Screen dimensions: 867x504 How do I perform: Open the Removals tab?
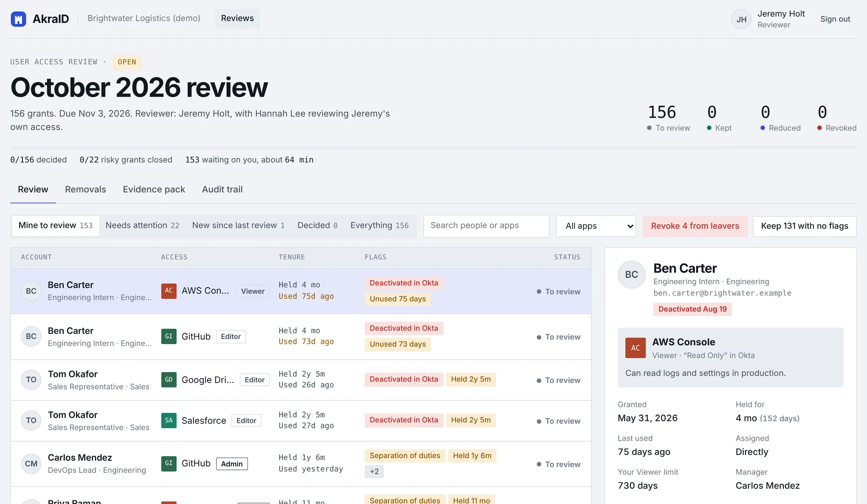click(85, 189)
